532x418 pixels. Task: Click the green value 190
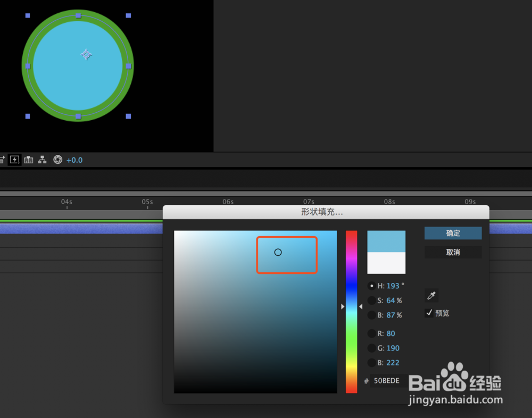pyautogui.click(x=393, y=348)
